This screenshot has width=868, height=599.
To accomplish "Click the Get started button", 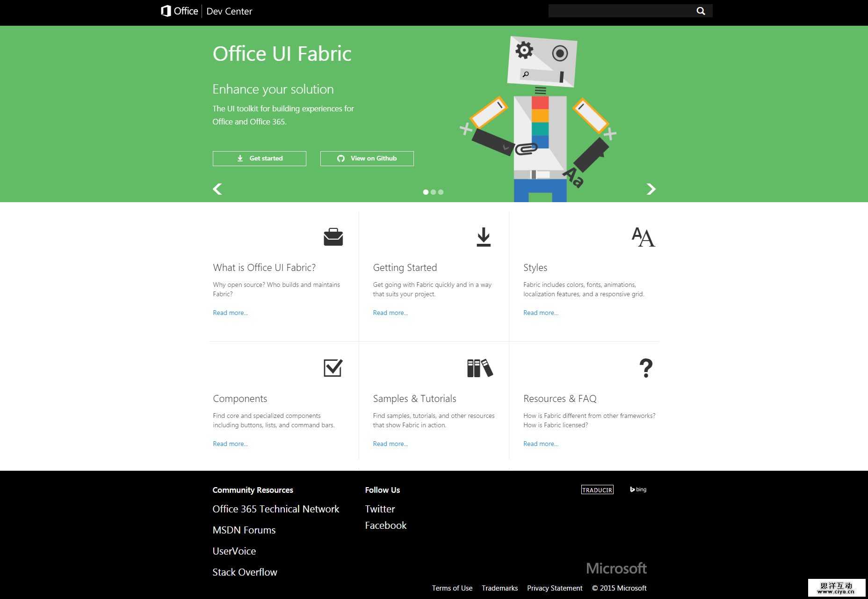I will 259,158.
